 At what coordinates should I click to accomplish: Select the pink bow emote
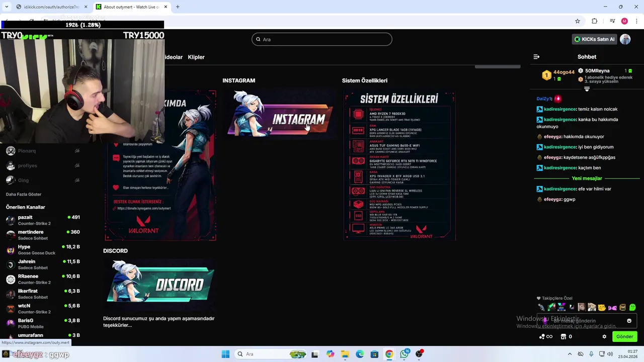click(612, 307)
